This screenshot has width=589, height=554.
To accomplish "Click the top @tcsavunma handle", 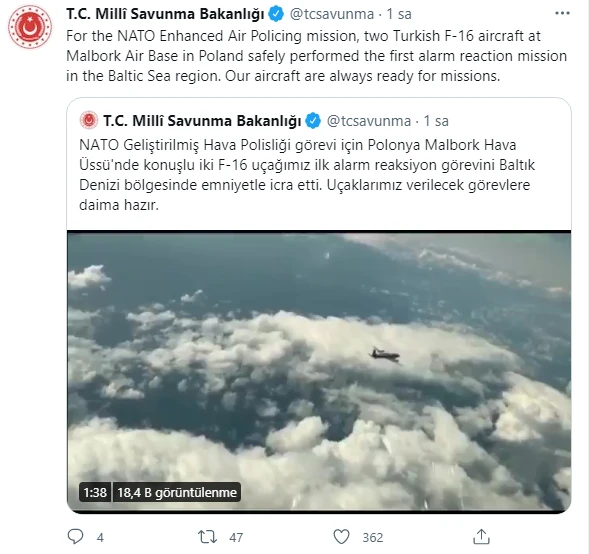I will click(332, 14).
